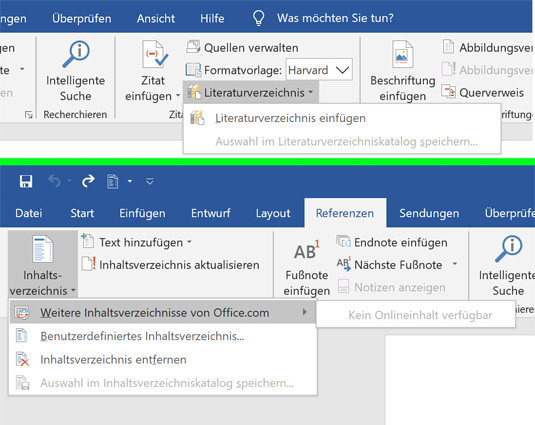
Task: Click the document page icon in quick access toolbar
Action: 113,181
